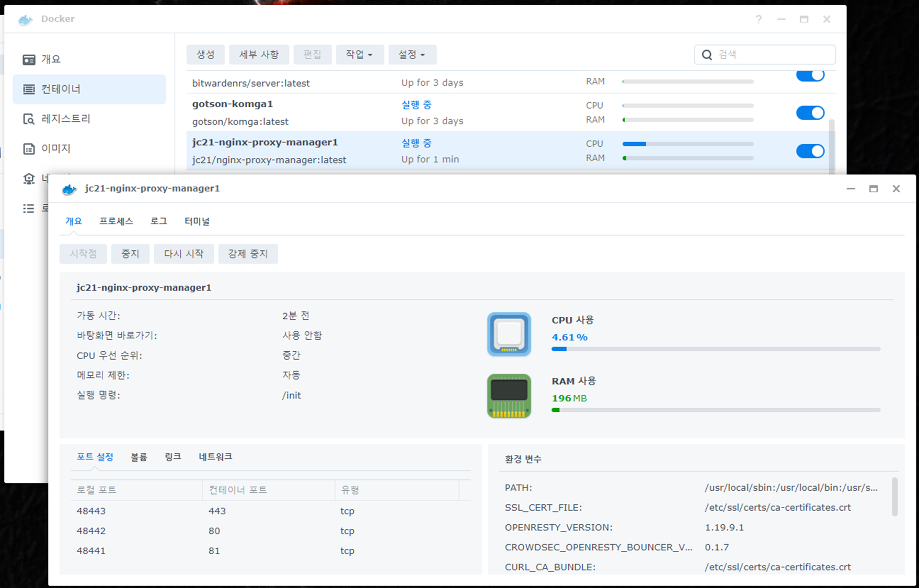919x588 pixels.
Task: Click the 검색 search field in Docker window
Action: pos(765,55)
